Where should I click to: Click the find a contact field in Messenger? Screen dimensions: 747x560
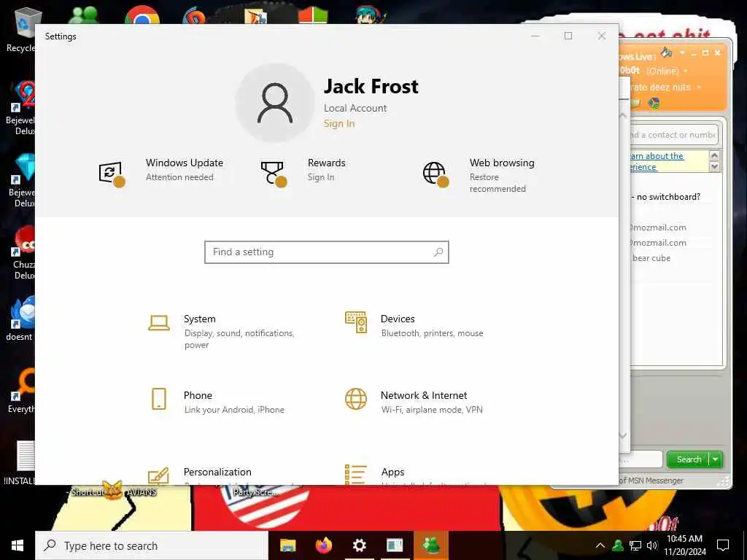coord(673,135)
